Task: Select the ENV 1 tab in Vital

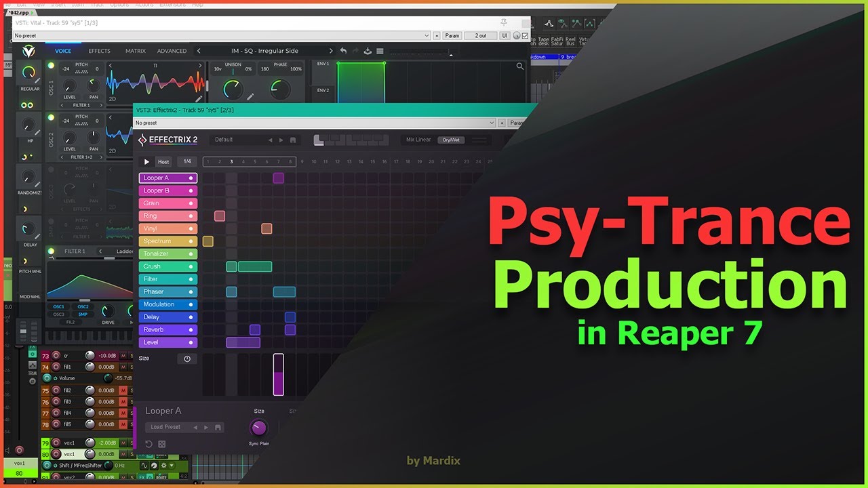Action: coord(323,64)
